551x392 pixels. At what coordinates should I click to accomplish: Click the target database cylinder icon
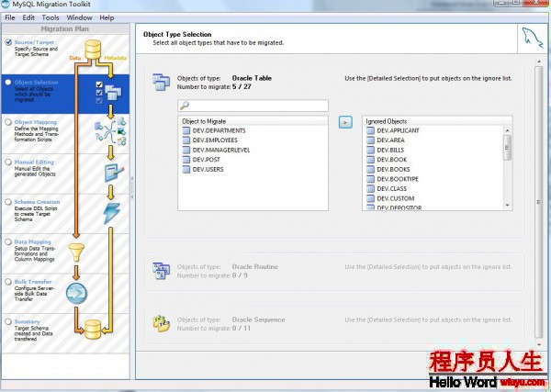[93, 330]
